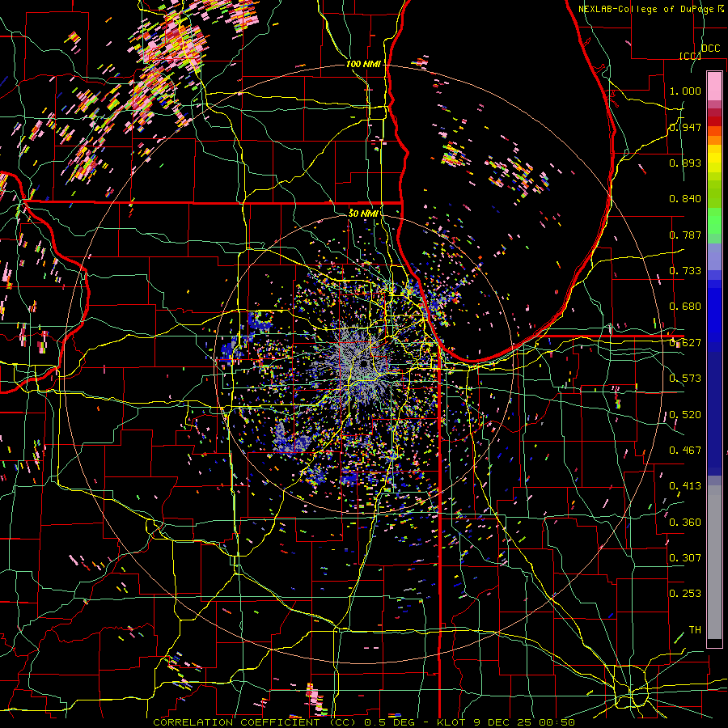Click the 0.520 scale value
728x728 pixels.
[685, 415]
